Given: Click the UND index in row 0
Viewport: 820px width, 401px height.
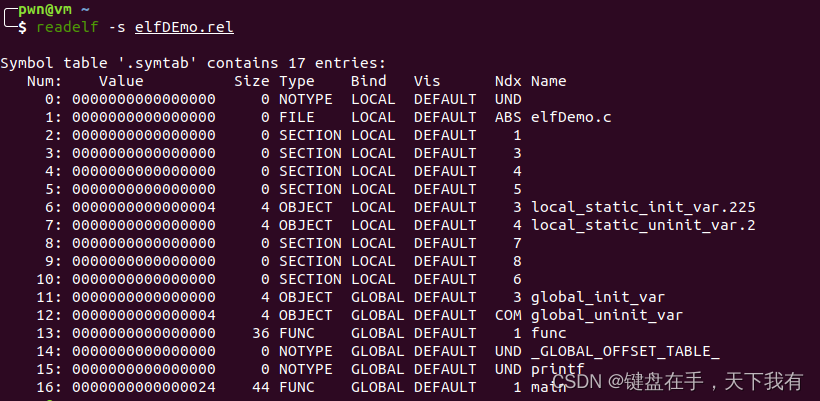Looking at the screenshot, I should click(x=508, y=99).
